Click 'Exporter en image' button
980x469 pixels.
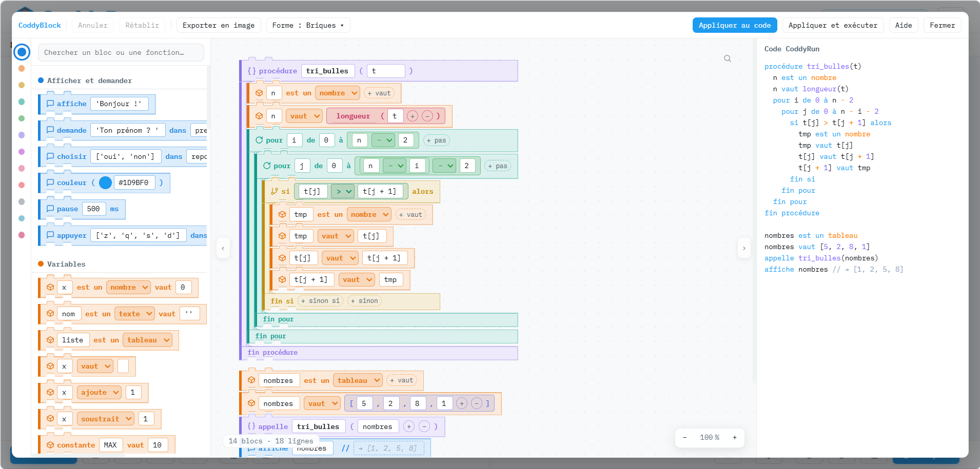click(x=219, y=25)
